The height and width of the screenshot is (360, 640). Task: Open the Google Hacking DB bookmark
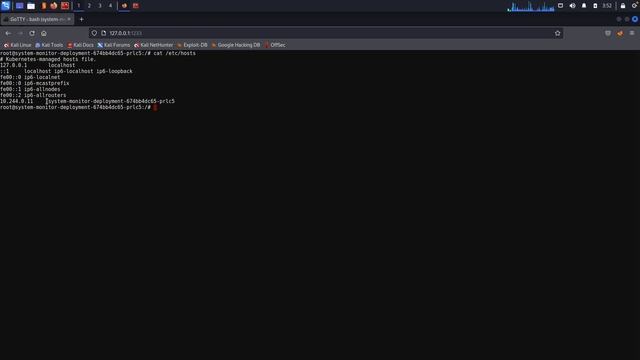coord(236,45)
